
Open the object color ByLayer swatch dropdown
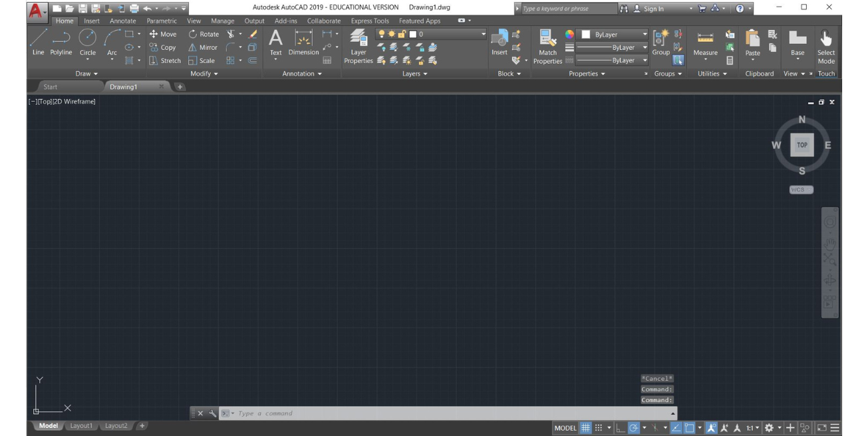tap(612, 34)
